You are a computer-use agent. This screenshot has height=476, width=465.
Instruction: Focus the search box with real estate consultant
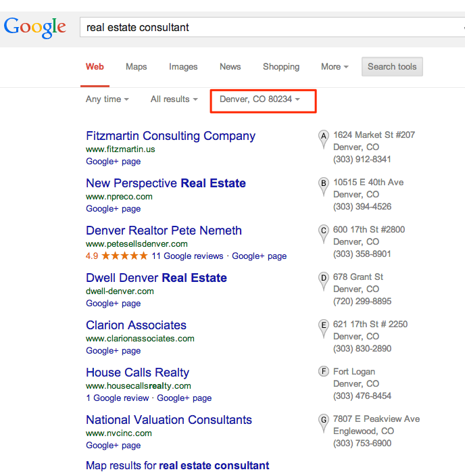pos(272,27)
